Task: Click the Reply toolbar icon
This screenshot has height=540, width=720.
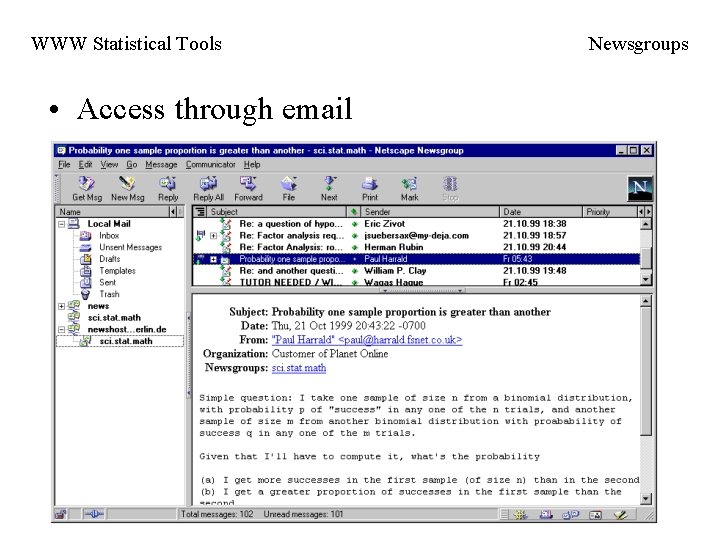Action: (x=168, y=184)
